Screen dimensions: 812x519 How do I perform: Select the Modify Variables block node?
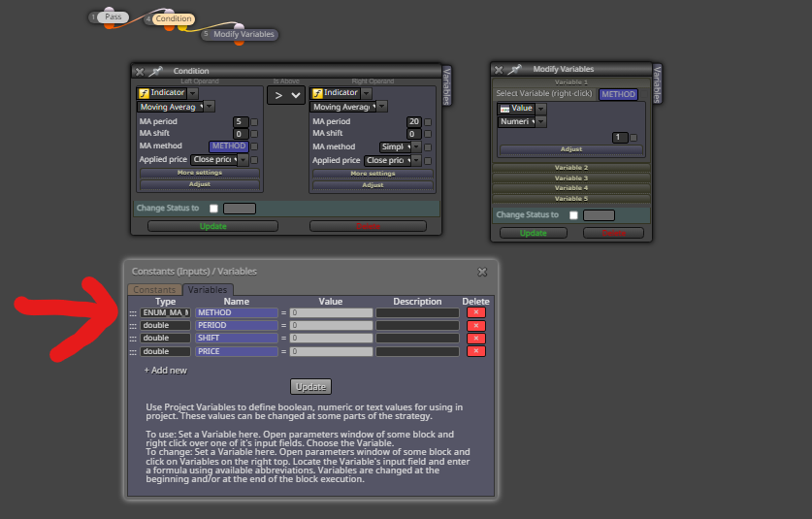pyautogui.click(x=240, y=34)
